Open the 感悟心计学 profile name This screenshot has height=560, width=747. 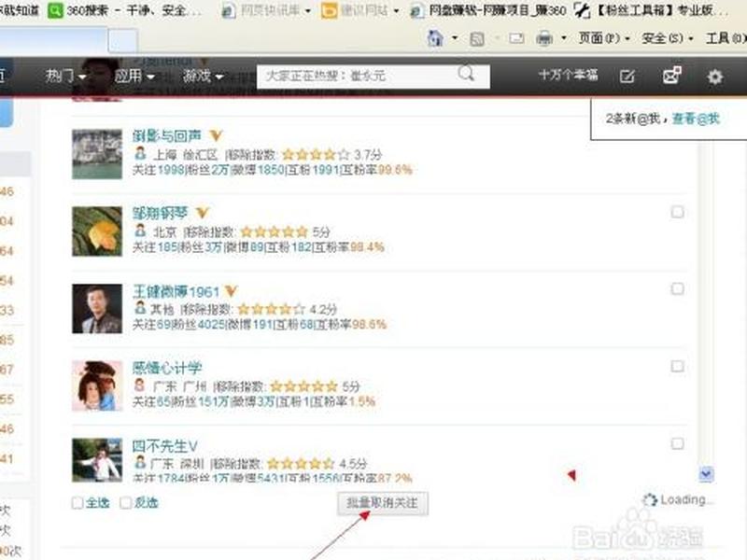[x=167, y=368]
